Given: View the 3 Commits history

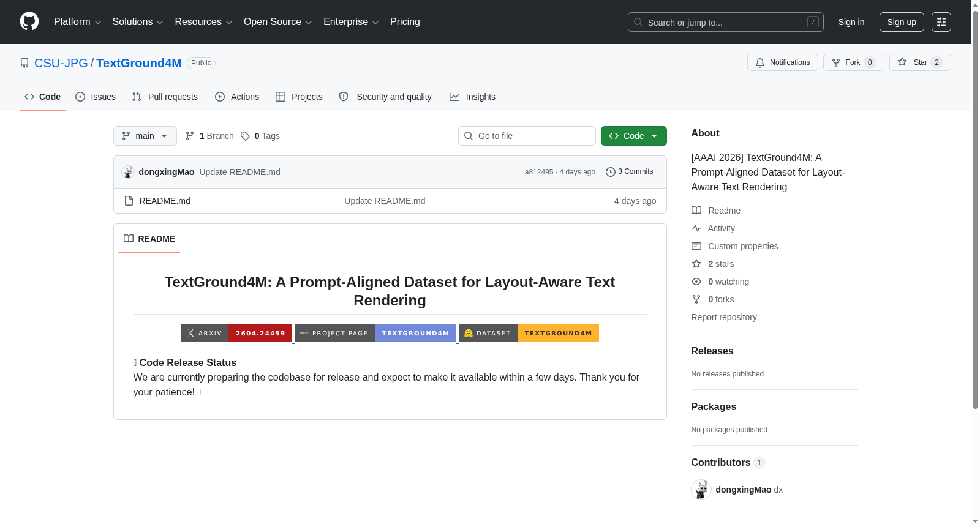Looking at the screenshot, I should pos(630,171).
